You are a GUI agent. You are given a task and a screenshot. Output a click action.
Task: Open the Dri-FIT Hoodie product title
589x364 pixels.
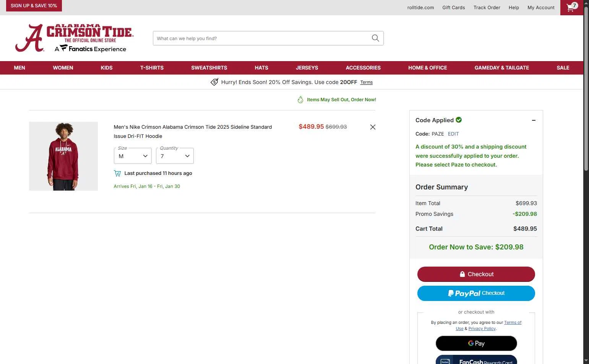pos(193,131)
